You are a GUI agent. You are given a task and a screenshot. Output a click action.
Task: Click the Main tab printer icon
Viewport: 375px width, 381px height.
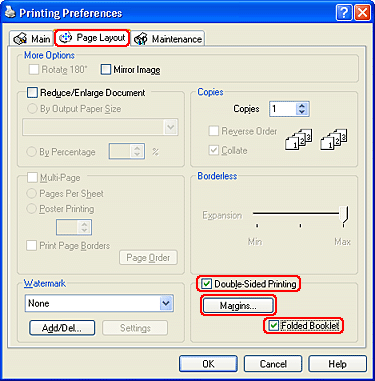[20, 39]
